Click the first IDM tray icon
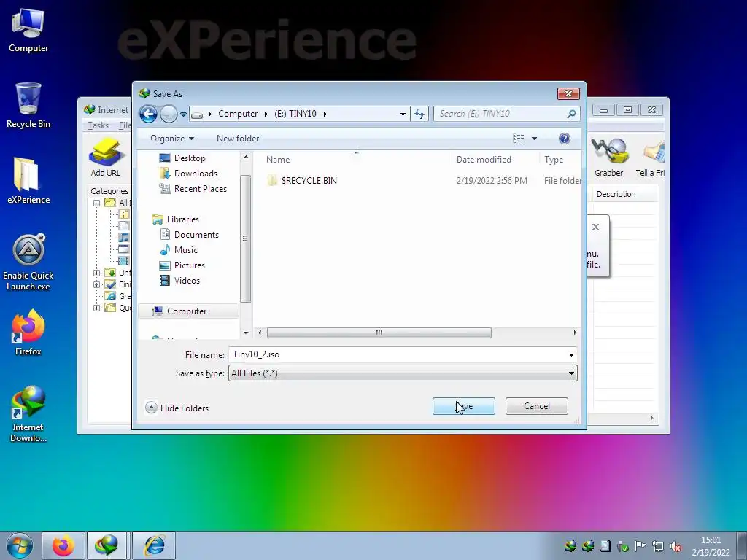747x560 pixels. (570, 546)
